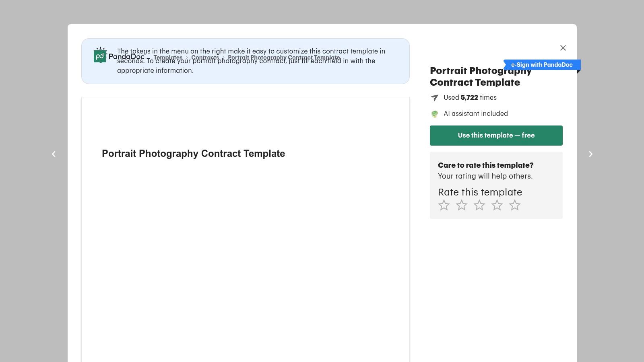Give the template a three-star rating
Screen dimensions: 644x362
(x=479, y=205)
